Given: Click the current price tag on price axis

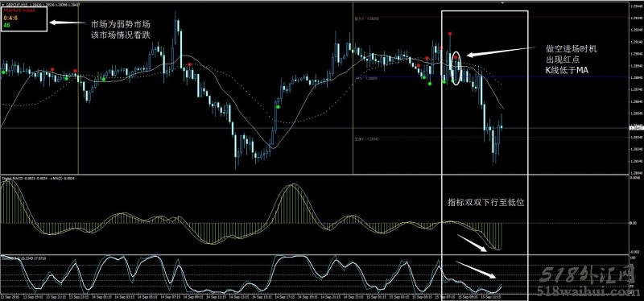Looking at the screenshot, I should (x=637, y=128).
